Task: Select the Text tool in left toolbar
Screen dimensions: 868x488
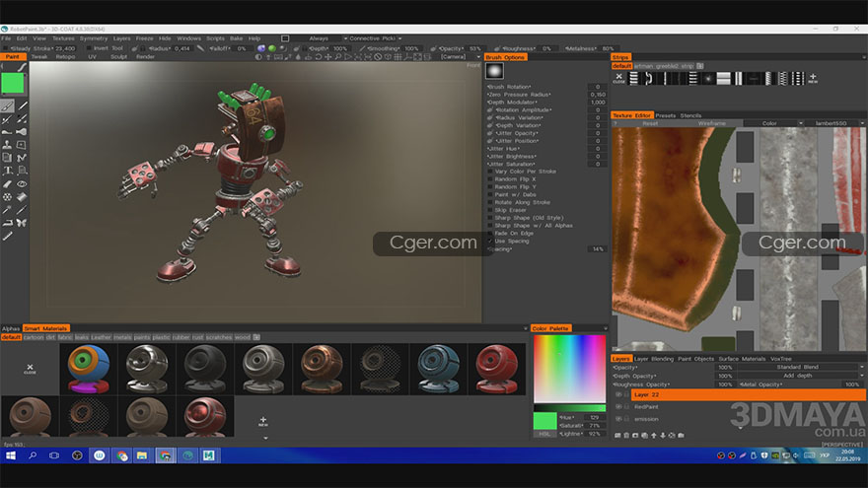Action: tap(7, 171)
